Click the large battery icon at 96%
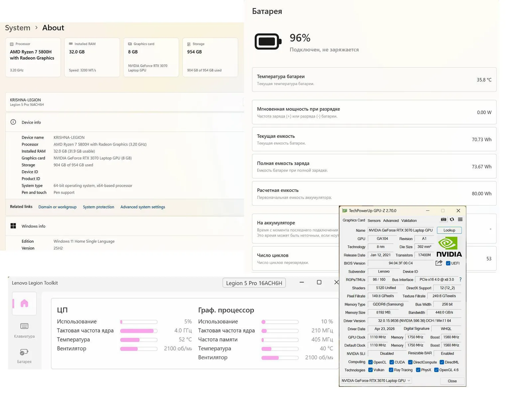 (x=268, y=42)
